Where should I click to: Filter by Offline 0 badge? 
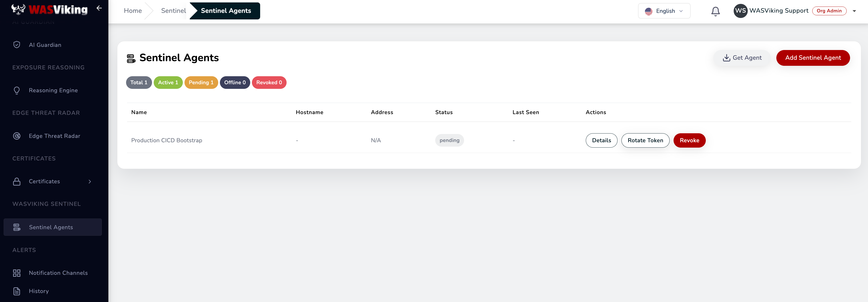point(235,83)
